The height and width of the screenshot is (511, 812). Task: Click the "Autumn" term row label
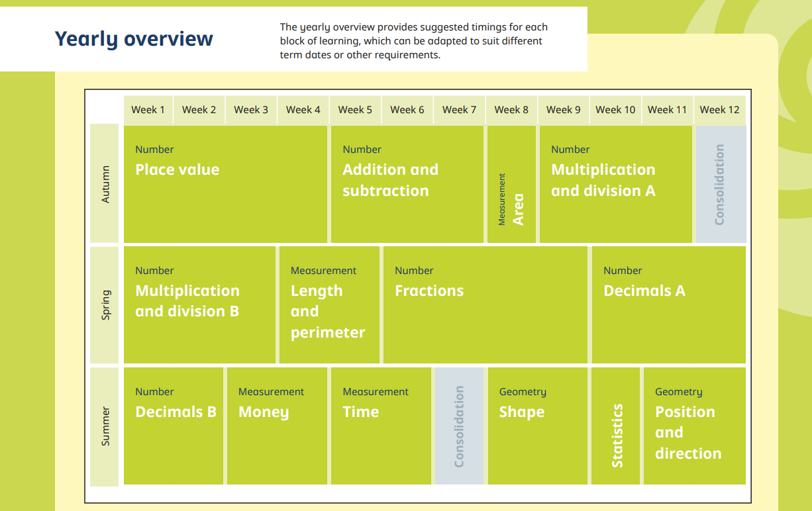coord(105,184)
